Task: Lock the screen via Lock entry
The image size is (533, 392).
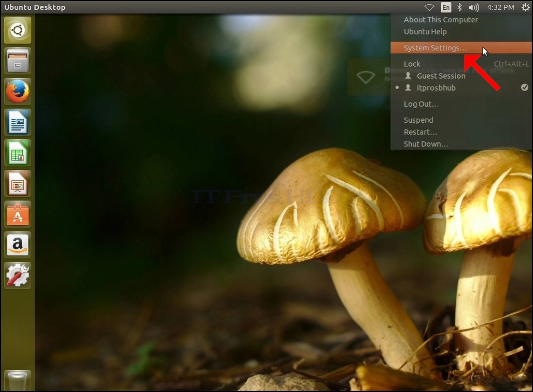Action: click(x=461, y=64)
